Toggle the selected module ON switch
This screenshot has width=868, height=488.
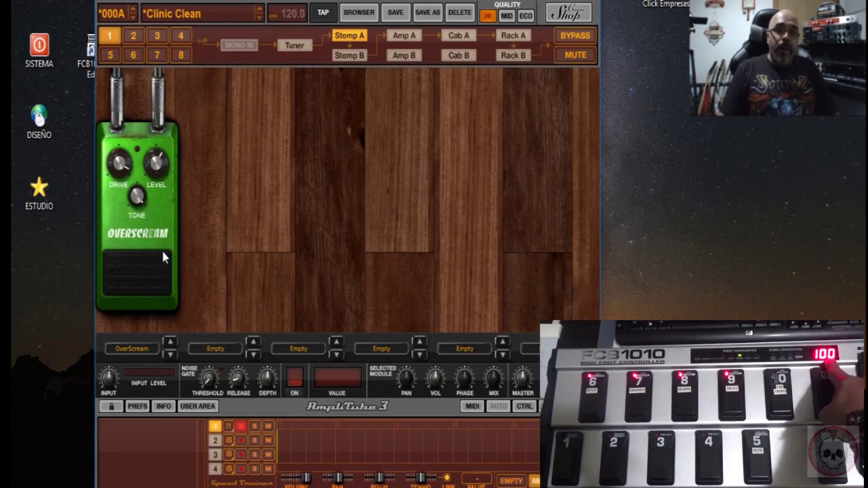pyautogui.click(x=294, y=378)
